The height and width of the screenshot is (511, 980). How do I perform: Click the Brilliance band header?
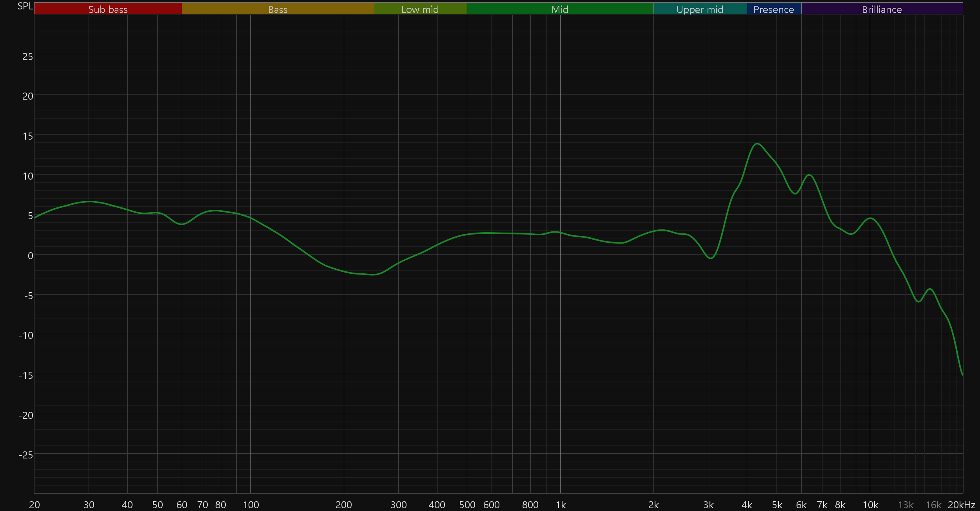(x=882, y=9)
